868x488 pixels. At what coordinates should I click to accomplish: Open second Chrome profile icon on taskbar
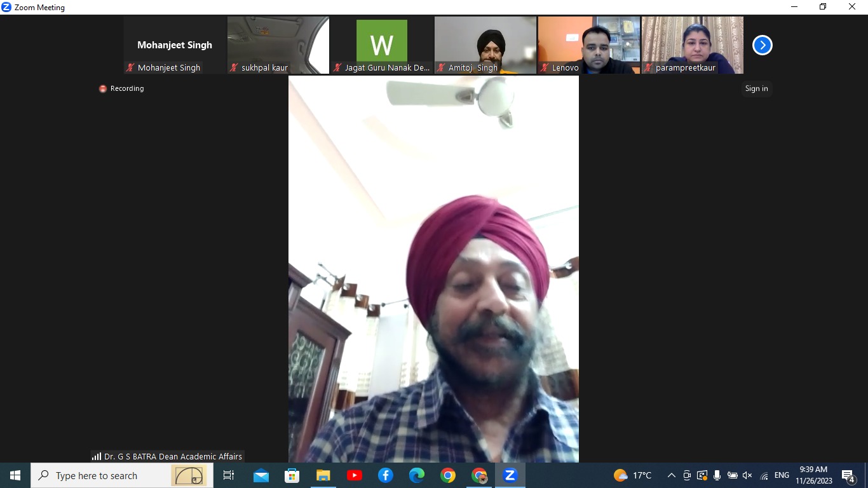[479, 475]
